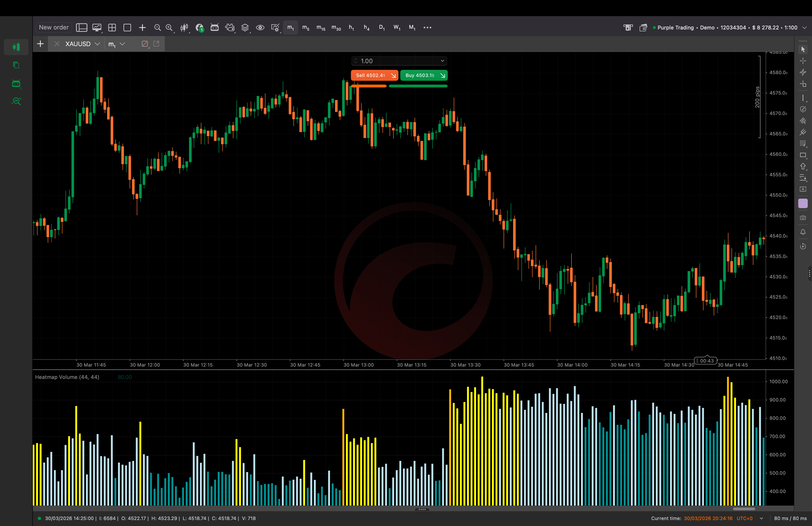The width and height of the screenshot is (812, 526).
Task: Click the purple color swatch in right toolbar
Action: pyautogui.click(x=803, y=203)
